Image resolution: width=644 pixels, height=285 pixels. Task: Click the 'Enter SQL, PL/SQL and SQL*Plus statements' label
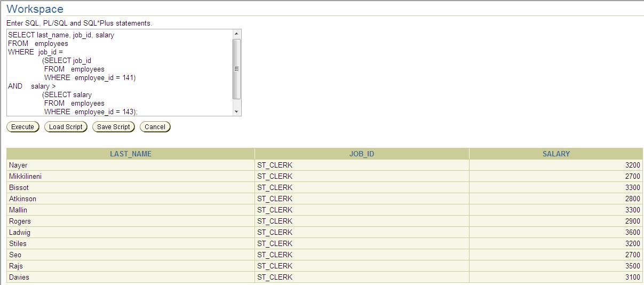(x=79, y=23)
